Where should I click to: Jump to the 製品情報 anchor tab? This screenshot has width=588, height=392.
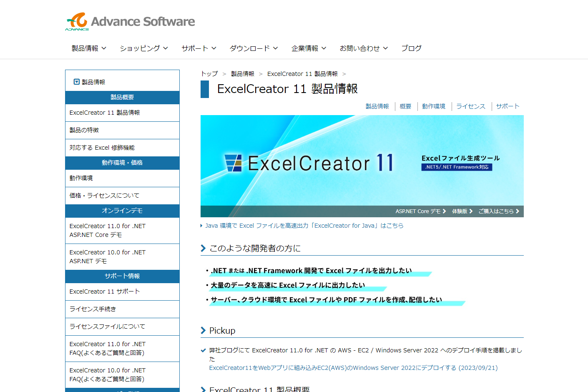377,106
